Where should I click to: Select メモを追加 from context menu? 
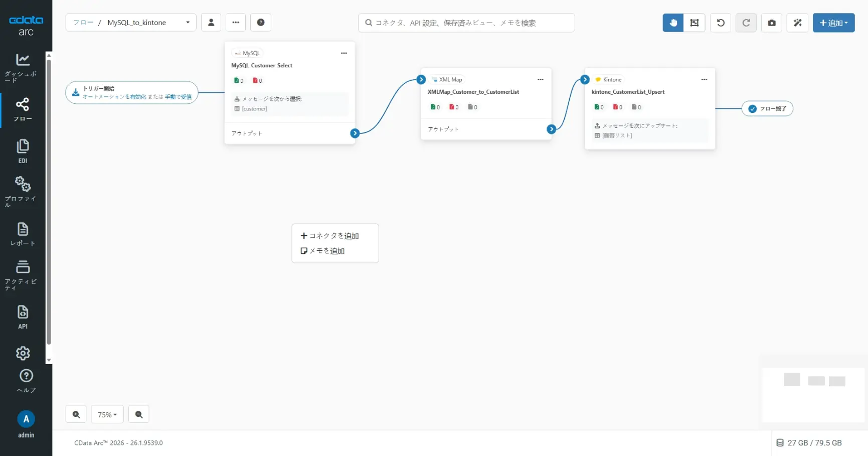point(323,251)
